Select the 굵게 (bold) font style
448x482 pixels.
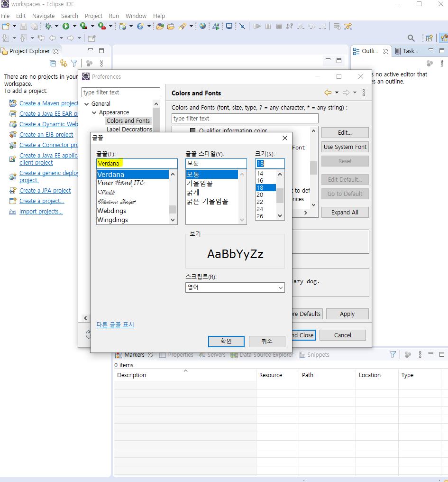(193, 193)
